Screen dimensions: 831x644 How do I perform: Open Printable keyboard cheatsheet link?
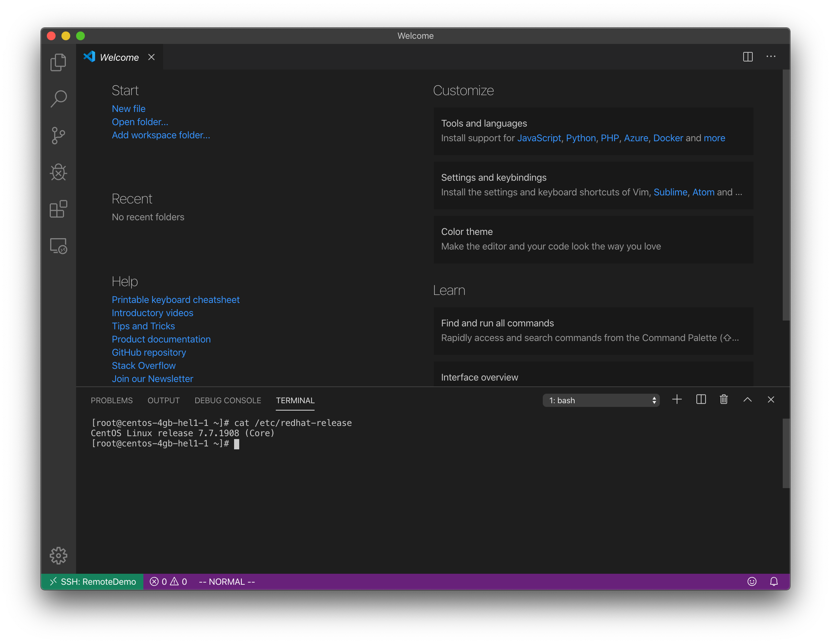click(x=176, y=300)
